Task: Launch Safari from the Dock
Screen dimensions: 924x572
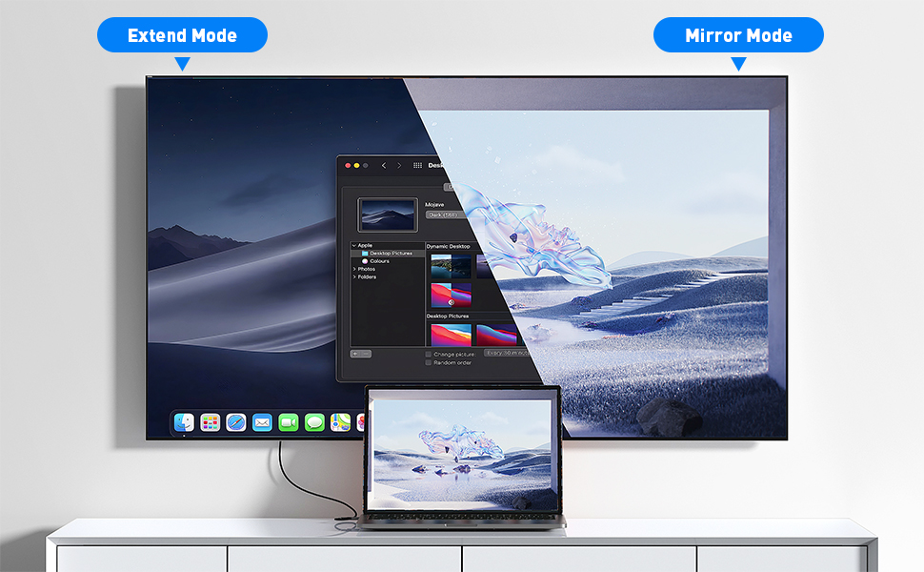Action: 236,422
